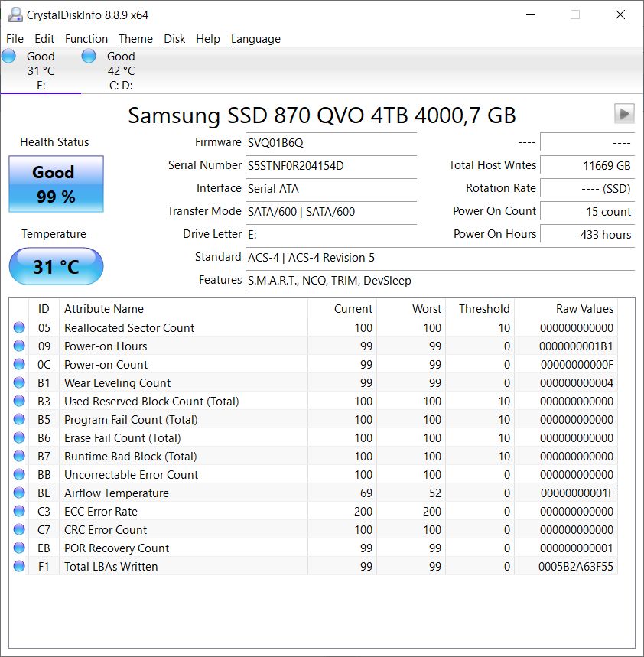The width and height of the screenshot is (644, 657).
Task: Click the status icon for Total LBAs Written
Action: [x=19, y=567]
